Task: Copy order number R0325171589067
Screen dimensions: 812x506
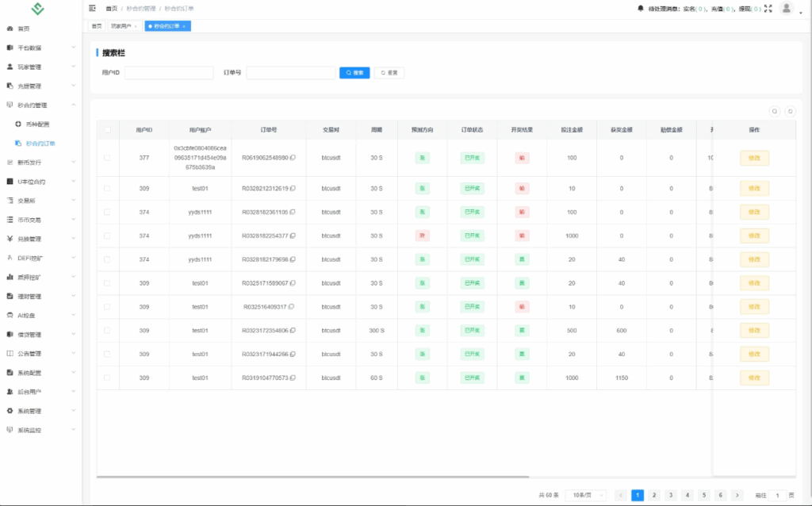Action: coord(293,283)
